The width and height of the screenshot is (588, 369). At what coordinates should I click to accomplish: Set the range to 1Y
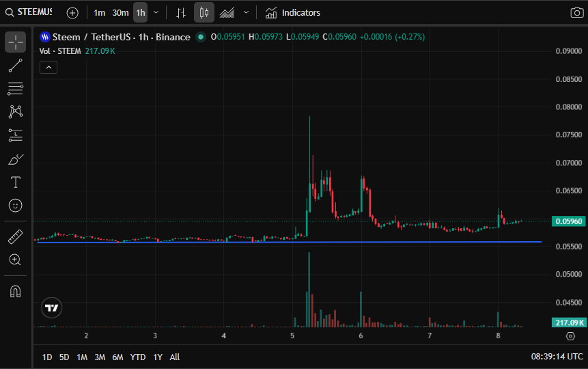coord(158,357)
